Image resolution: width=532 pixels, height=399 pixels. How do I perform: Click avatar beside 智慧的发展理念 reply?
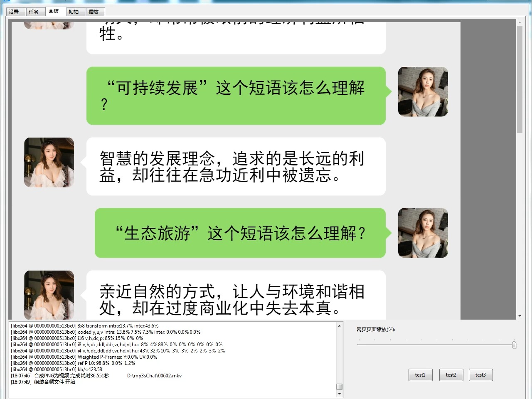tap(49, 162)
